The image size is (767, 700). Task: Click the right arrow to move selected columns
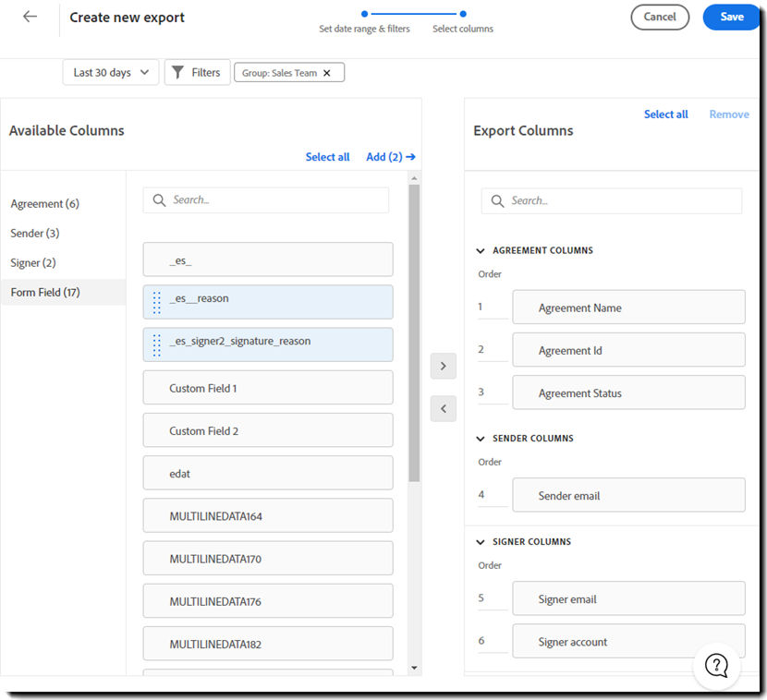443,366
